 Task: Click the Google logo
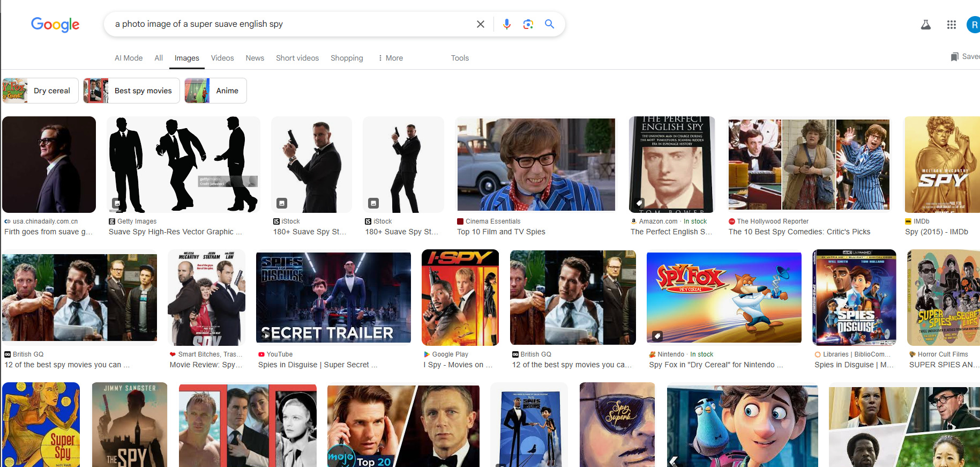pos(55,24)
